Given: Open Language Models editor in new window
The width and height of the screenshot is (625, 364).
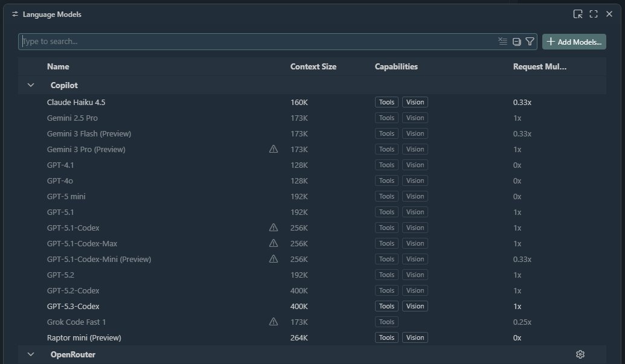Looking at the screenshot, I should coord(577,14).
